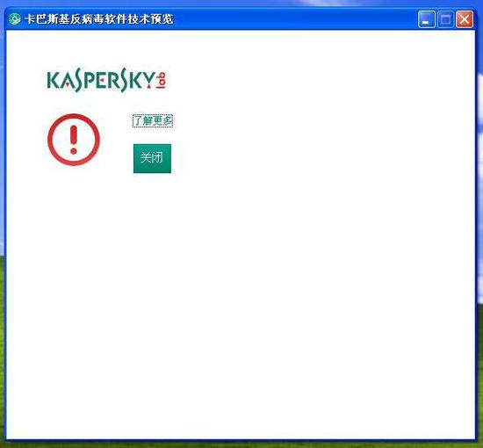
Task: Click the green 关闭 button
Action: click(152, 158)
